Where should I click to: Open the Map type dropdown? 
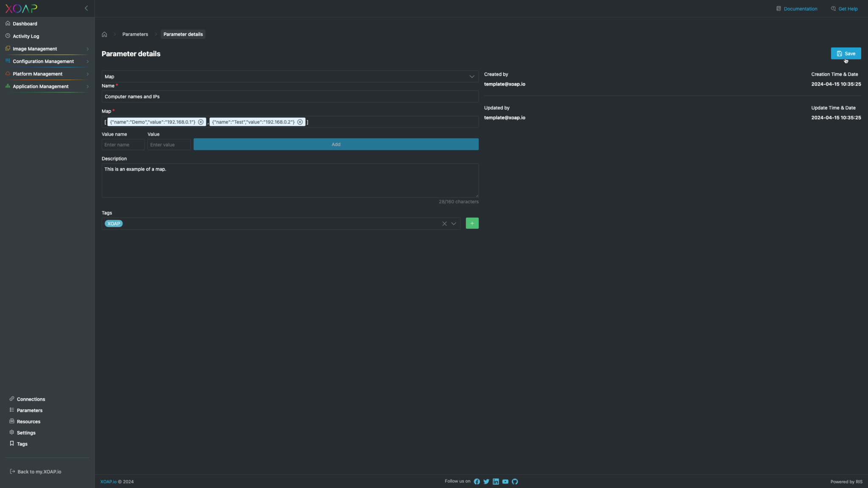472,76
